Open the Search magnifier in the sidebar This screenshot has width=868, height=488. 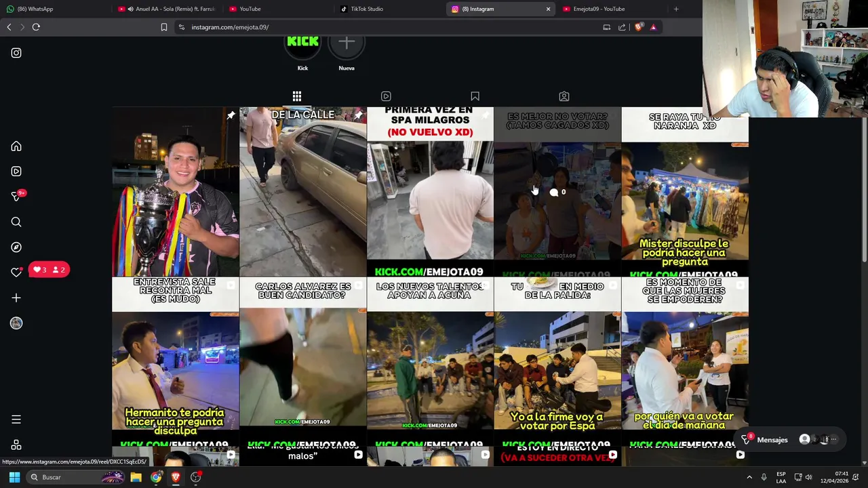16,222
